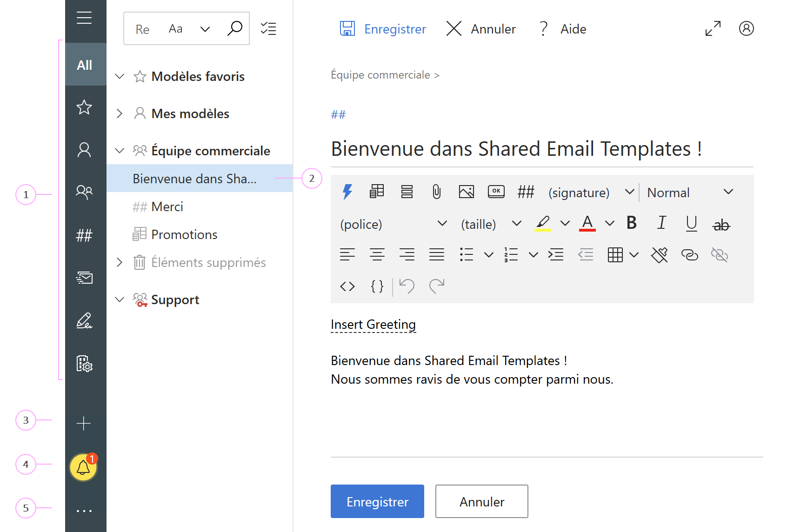
Task: Click the OK button-insert icon
Action: click(496, 191)
